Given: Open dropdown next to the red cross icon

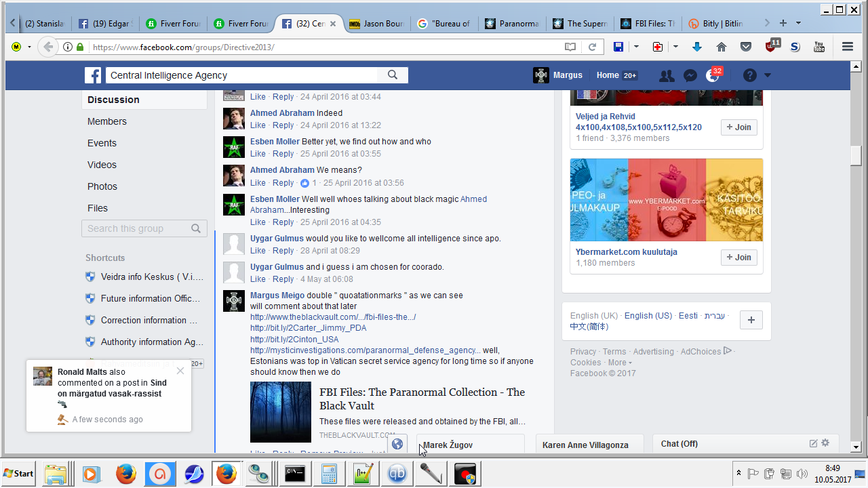Looking at the screenshot, I should click(675, 47).
